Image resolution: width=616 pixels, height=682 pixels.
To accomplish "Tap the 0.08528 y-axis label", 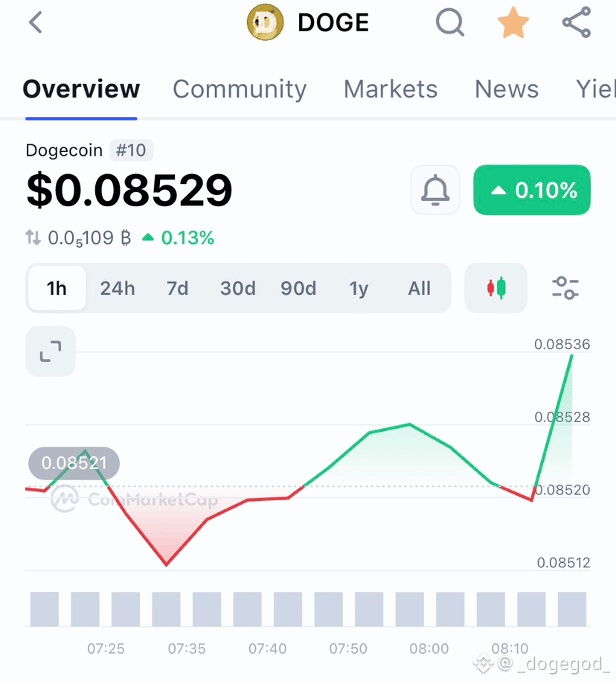I will click(x=562, y=417).
